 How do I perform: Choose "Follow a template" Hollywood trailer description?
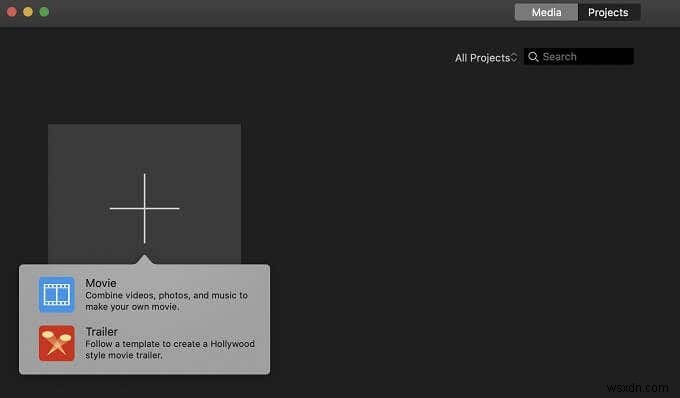[x=170, y=349]
